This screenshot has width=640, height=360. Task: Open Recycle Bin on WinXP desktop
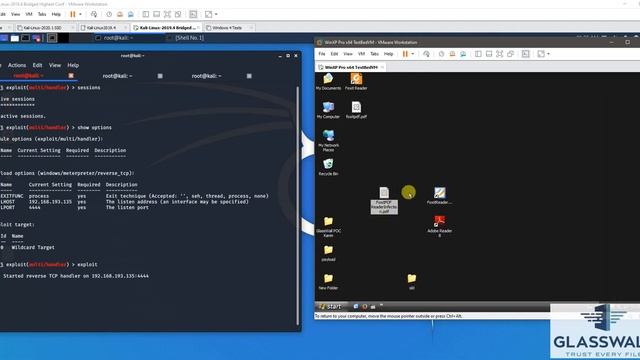pyautogui.click(x=328, y=167)
